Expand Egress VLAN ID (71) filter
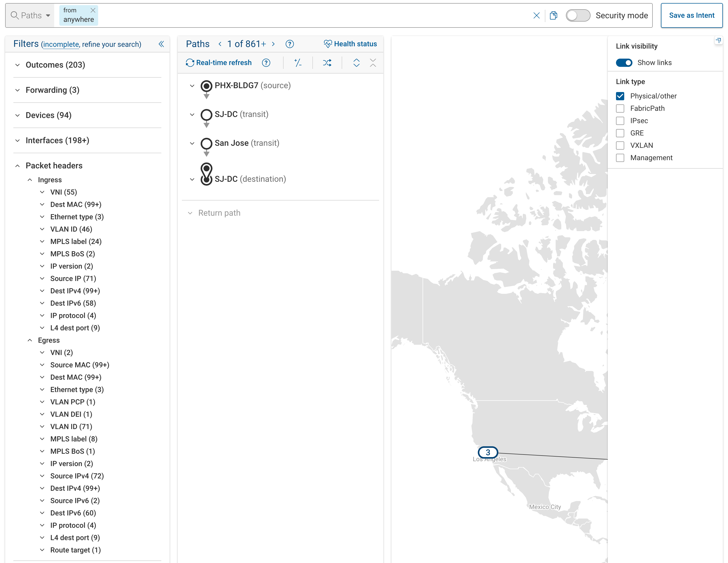The width and height of the screenshot is (728, 563). 42,426
